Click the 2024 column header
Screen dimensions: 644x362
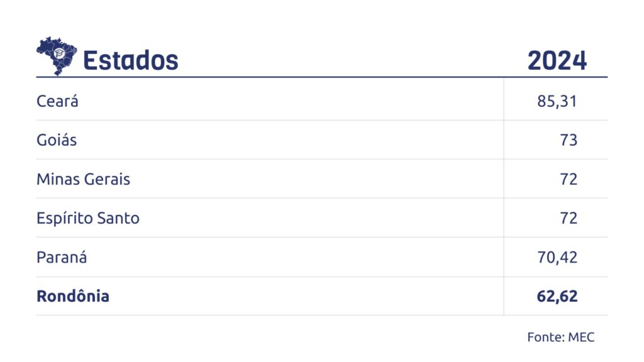coord(557,61)
